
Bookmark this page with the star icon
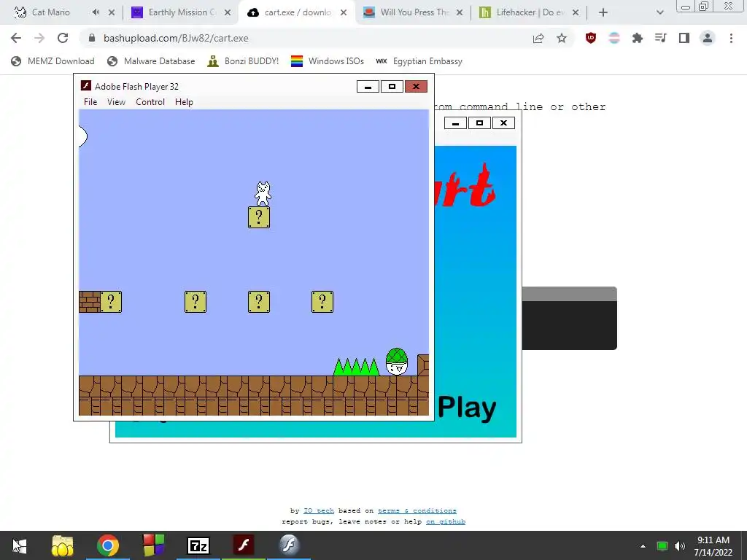(x=562, y=38)
